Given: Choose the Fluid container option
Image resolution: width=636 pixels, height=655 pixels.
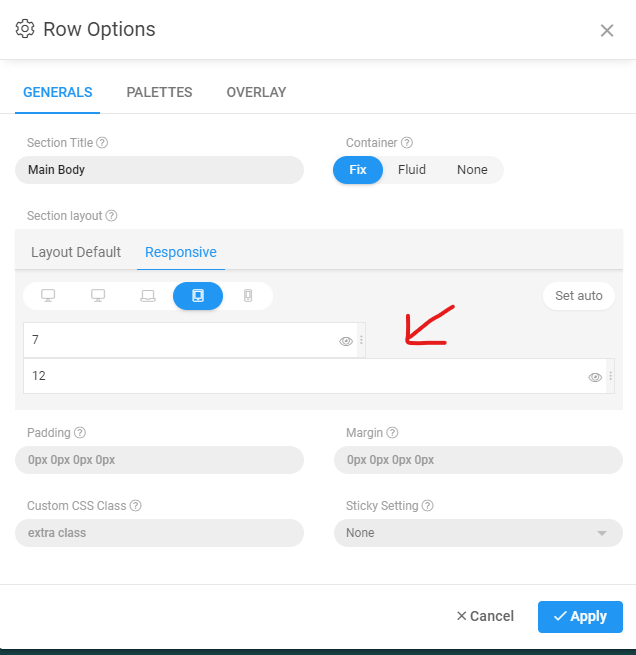Looking at the screenshot, I should (x=412, y=170).
